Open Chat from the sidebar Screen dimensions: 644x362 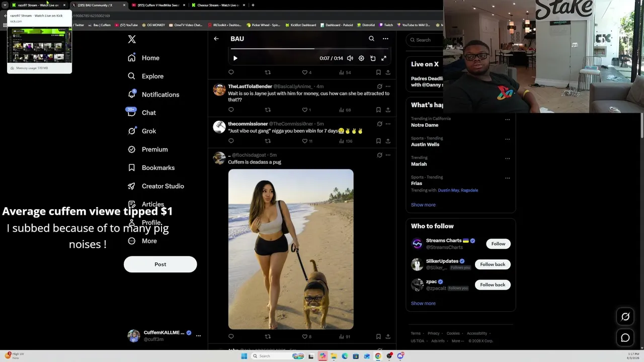click(x=141, y=113)
